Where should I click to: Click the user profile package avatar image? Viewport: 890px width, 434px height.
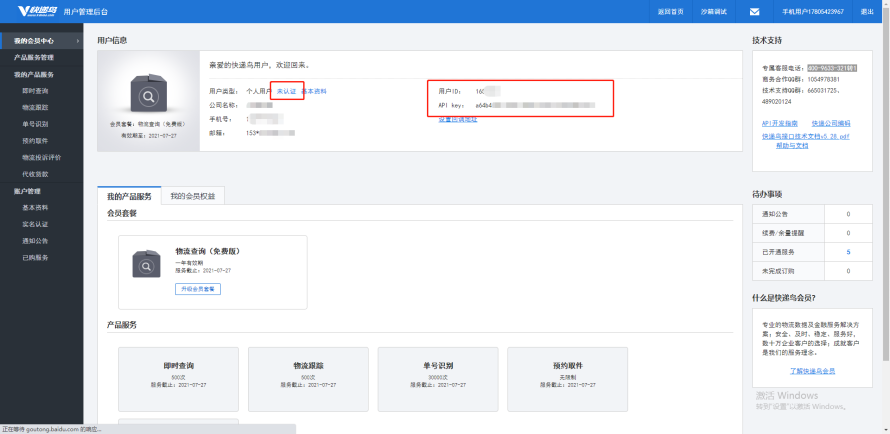(x=149, y=94)
